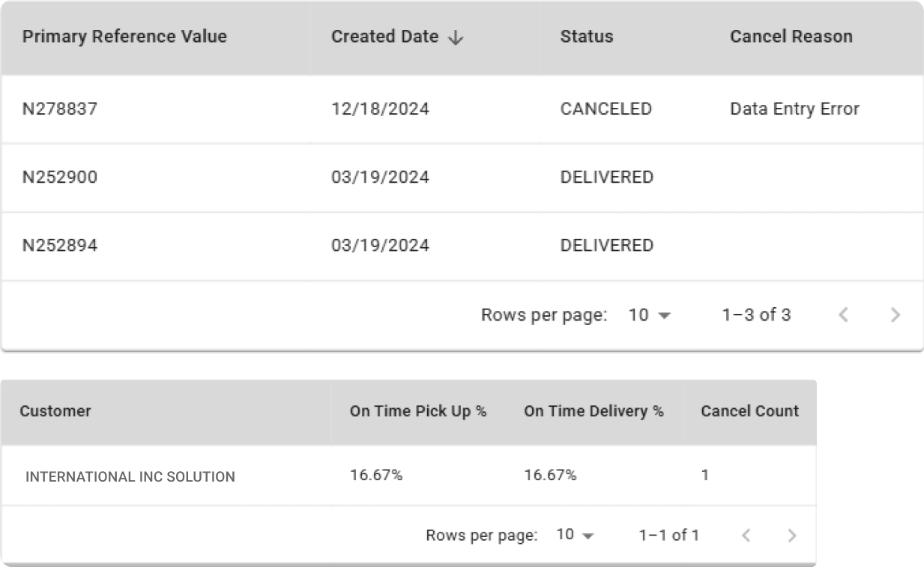
Task: Click the Status column header
Action: point(587,37)
